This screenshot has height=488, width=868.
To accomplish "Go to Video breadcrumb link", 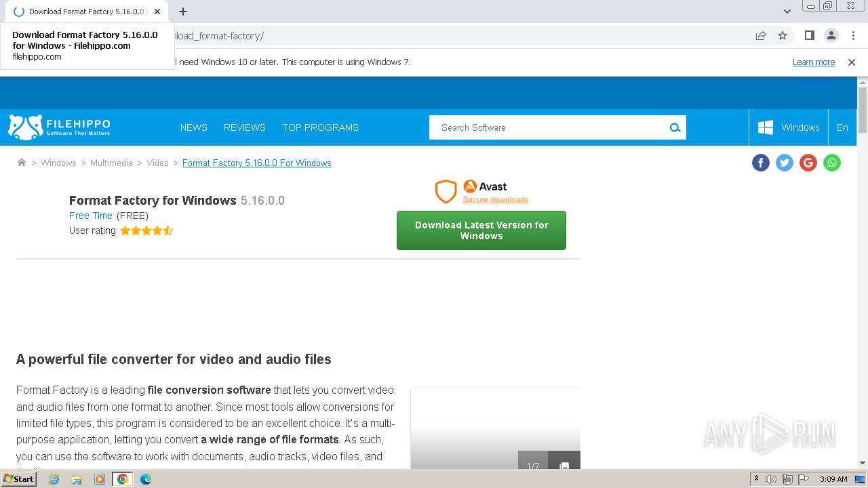I will coord(157,163).
